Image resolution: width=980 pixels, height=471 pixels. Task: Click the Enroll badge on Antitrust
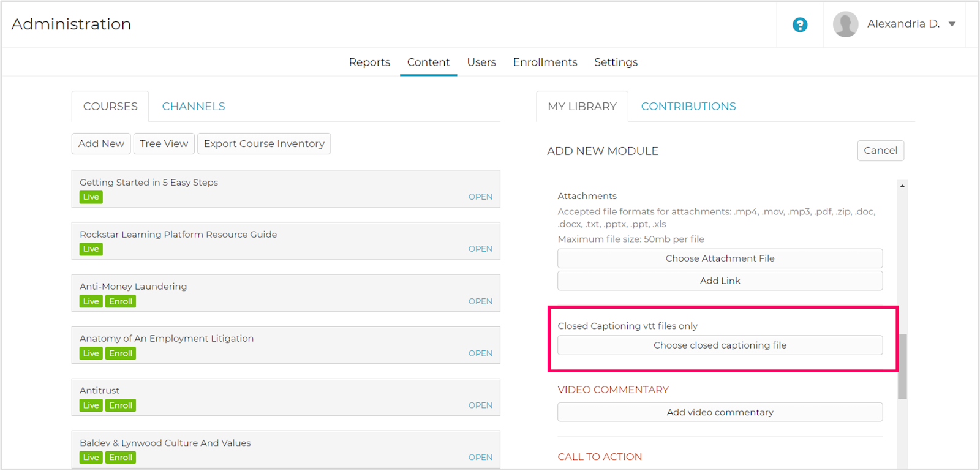click(121, 405)
